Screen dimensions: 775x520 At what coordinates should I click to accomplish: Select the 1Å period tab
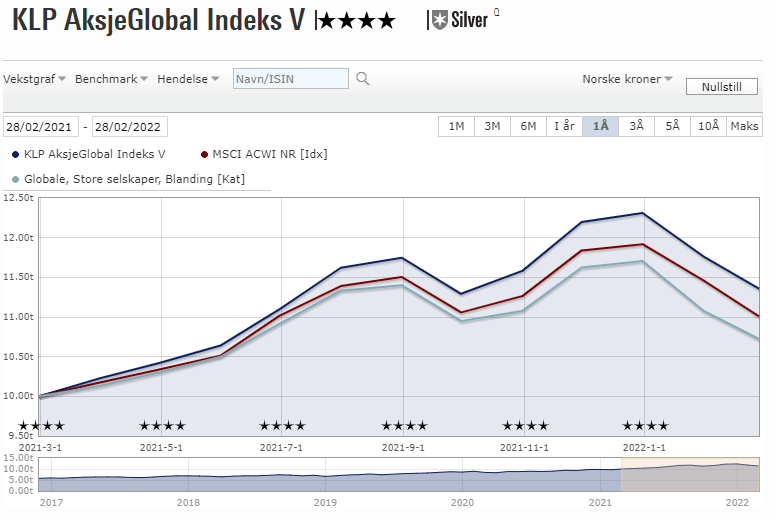click(x=601, y=126)
